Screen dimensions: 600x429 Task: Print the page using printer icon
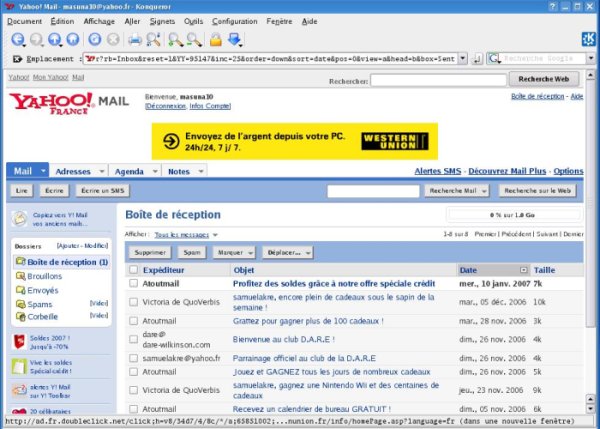click(134, 39)
